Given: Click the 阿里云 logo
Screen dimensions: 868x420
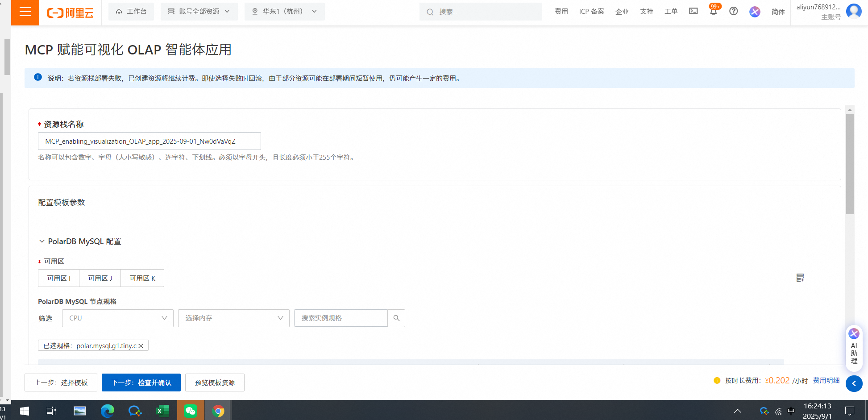Looking at the screenshot, I should click(x=70, y=12).
